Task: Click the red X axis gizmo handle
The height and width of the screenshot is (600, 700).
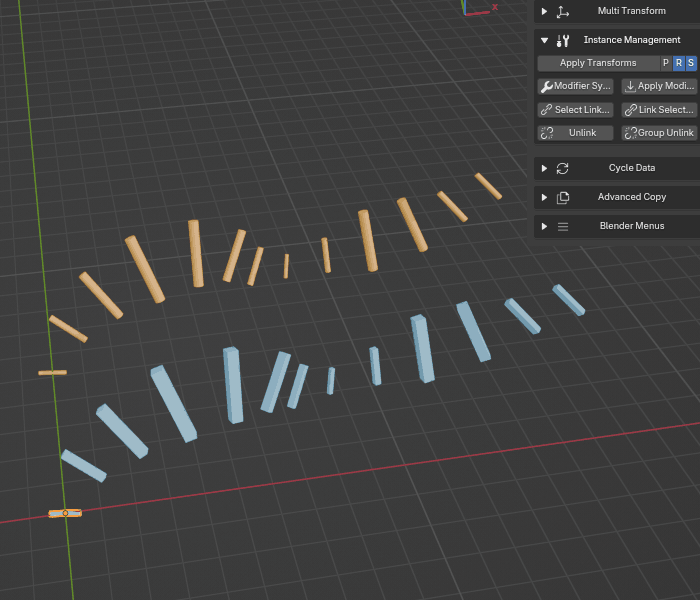Action: (495, 7)
